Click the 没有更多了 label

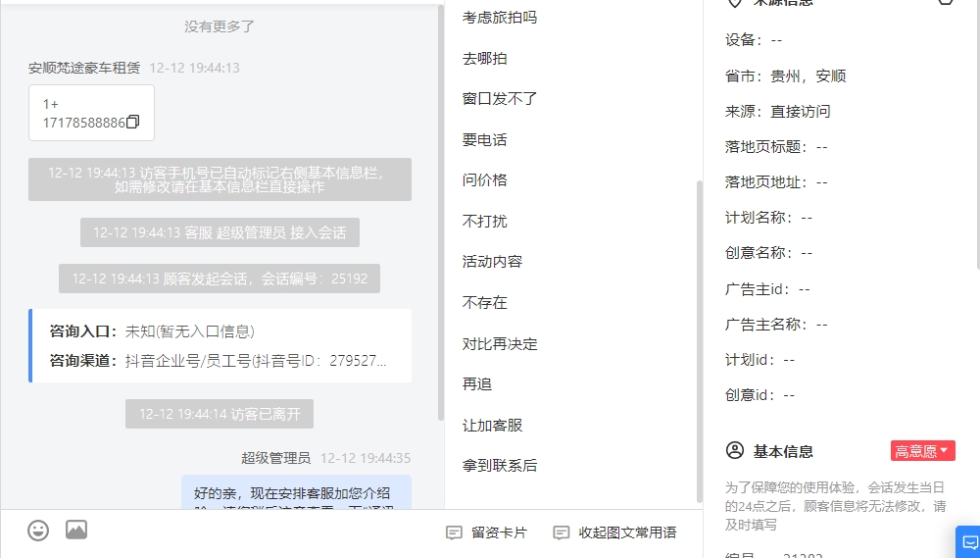click(220, 26)
